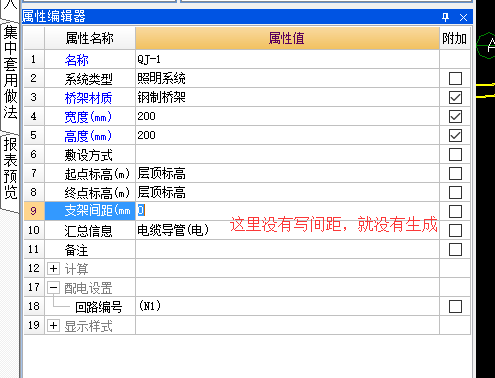The image size is (495, 378).
Task: Enable 附加 checkbox for 支架间距 row
Action: pyautogui.click(x=455, y=212)
